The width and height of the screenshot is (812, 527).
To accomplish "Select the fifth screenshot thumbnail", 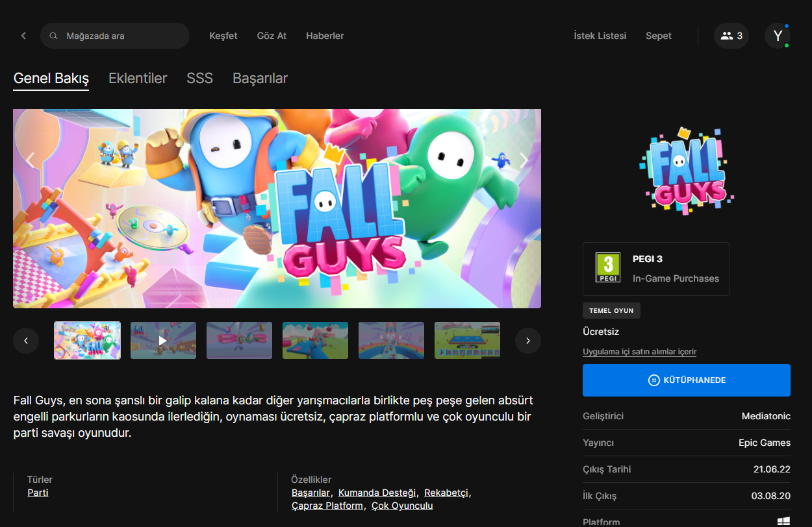I will pyautogui.click(x=391, y=340).
